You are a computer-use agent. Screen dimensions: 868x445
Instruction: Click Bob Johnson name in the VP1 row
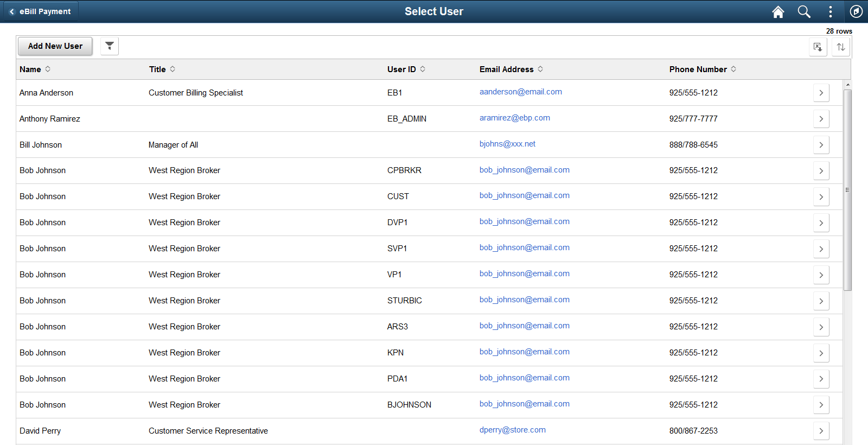click(42, 275)
